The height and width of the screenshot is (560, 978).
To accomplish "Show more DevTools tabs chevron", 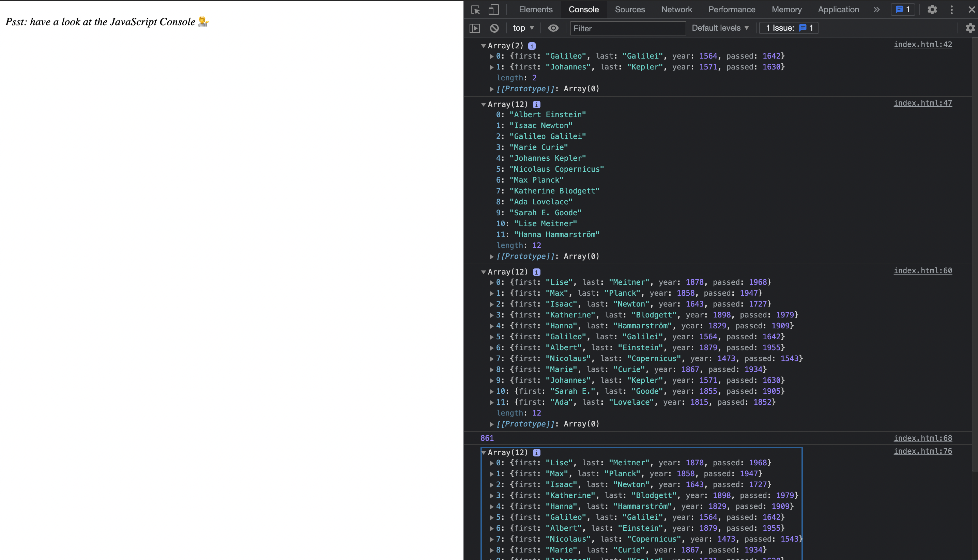I will 876,10.
